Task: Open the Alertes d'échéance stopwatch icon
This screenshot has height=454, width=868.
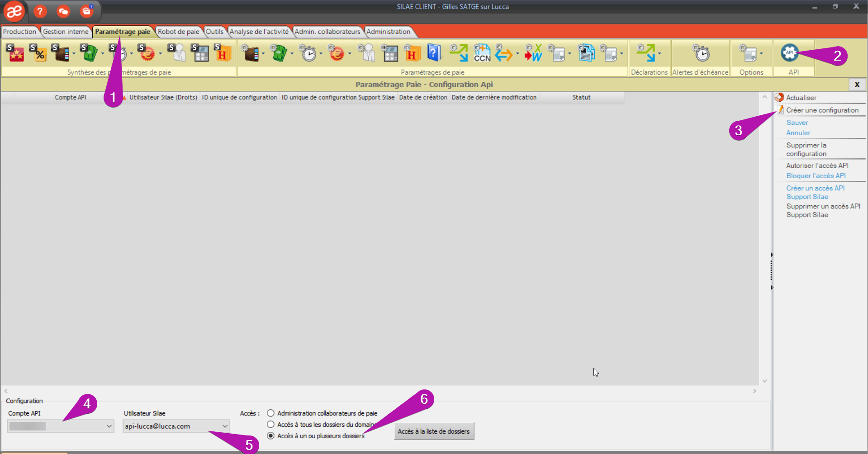Action: (701, 53)
